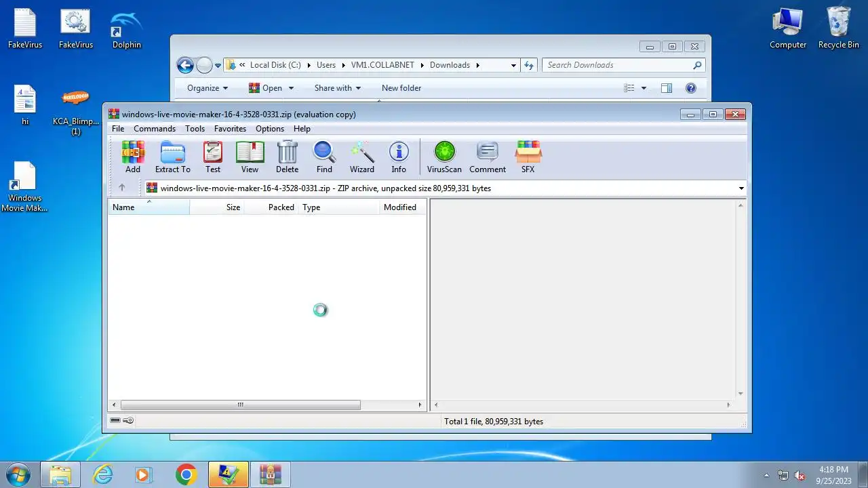Screen dimensions: 868x488
Task: Open the File menu
Action: point(118,129)
